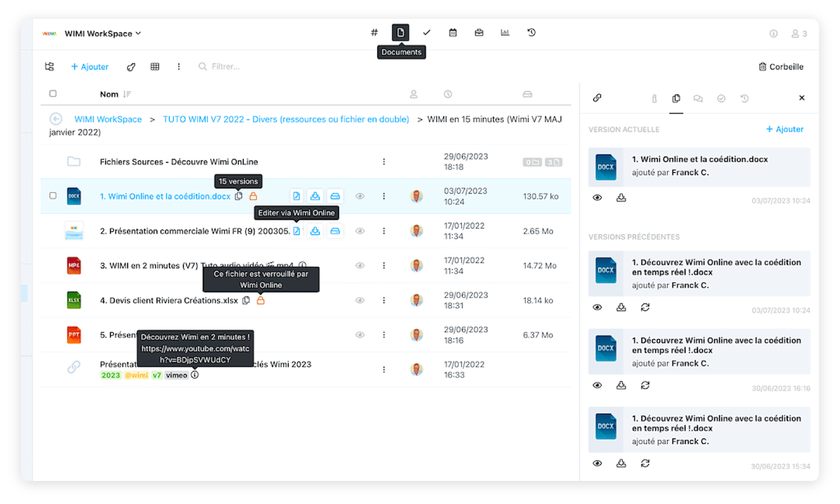This screenshot has width=840, height=504.
Task: Close the versions side panel
Action: click(x=801, y=98)
